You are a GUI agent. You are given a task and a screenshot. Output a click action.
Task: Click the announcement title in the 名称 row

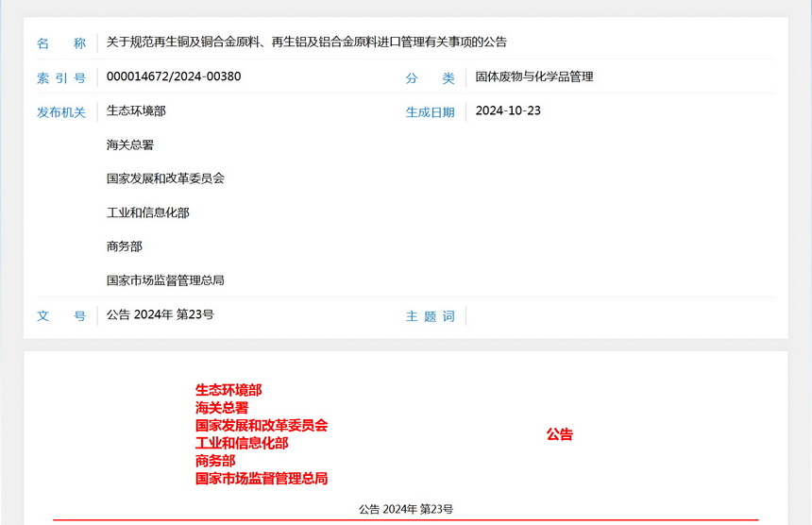tap(307, 42)
